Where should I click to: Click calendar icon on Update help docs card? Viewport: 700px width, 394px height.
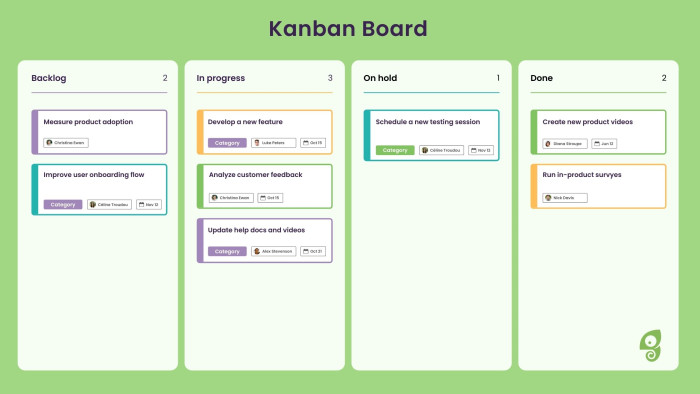point(306,251)
